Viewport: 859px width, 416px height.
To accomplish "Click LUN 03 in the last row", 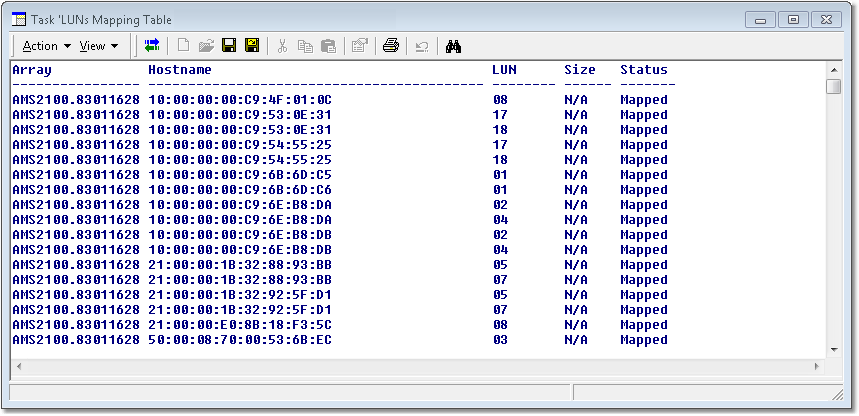I will tap(500, 340).
